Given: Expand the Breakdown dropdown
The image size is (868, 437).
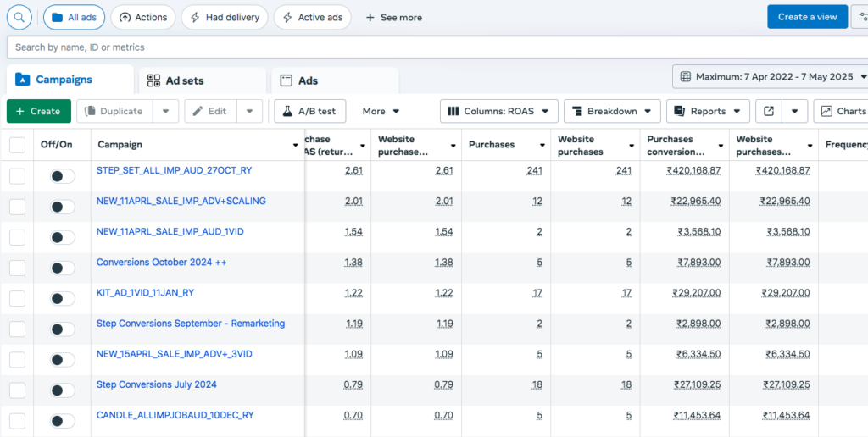Looking at the screenshot, I should [x=612, y=111].
